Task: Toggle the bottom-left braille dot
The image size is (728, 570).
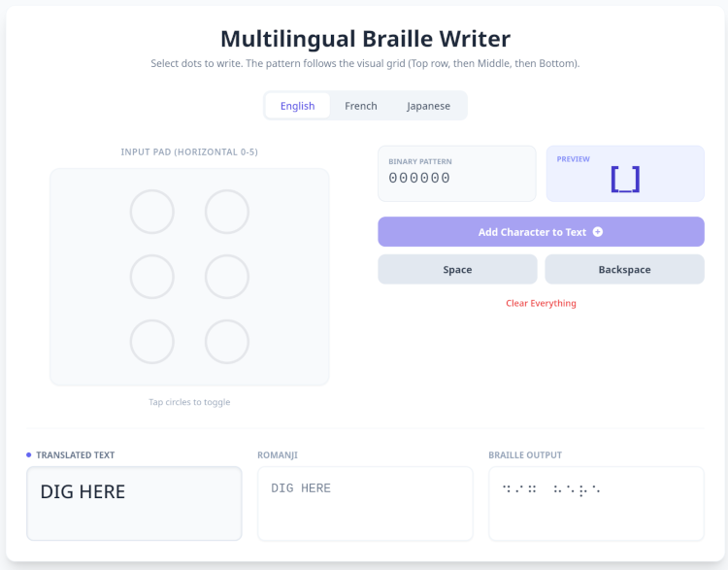Action: coord(152,342)
